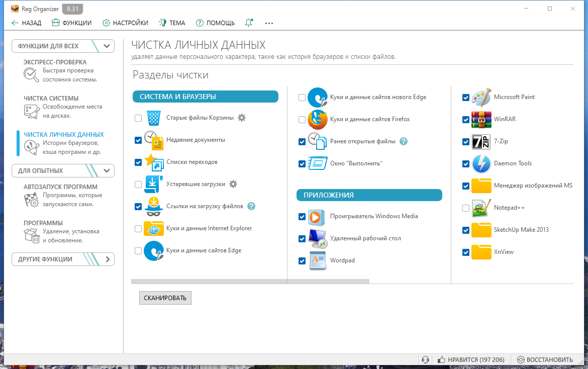This screenshot has width=588, height=369.
Task: Uncheck the Недавние документы checkbox
Action: coord(138,140)
